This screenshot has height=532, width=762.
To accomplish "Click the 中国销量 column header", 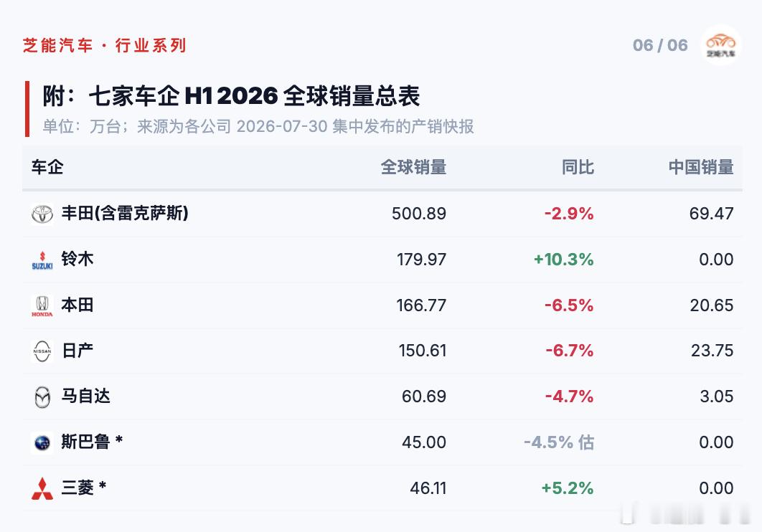I will click(701, 167).
